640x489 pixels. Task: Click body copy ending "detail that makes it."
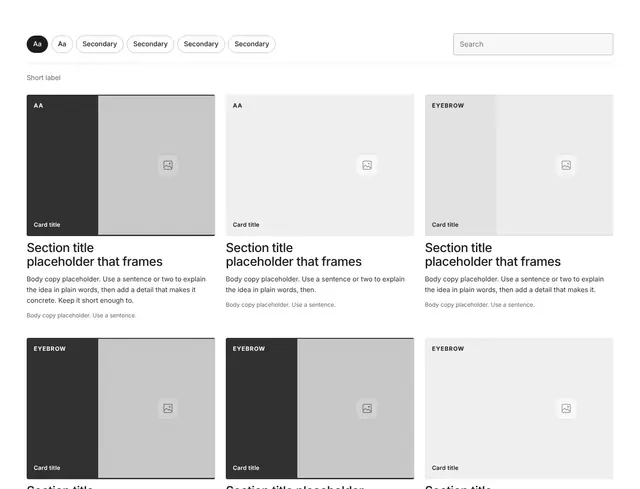coord(514,285)
